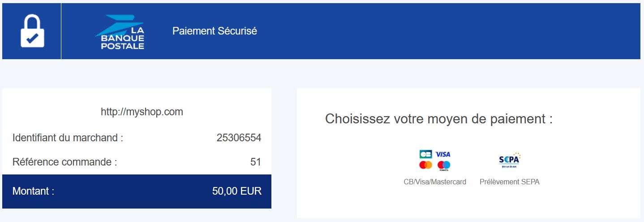Click the Paiement Sécurisé header title

point(215,31)
